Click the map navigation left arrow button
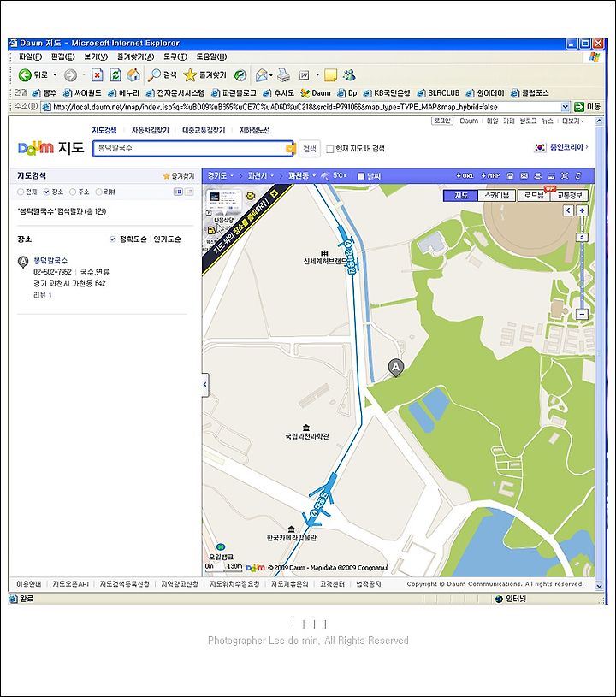The height and width of the screenshot is (697, 616). [568, 210]
